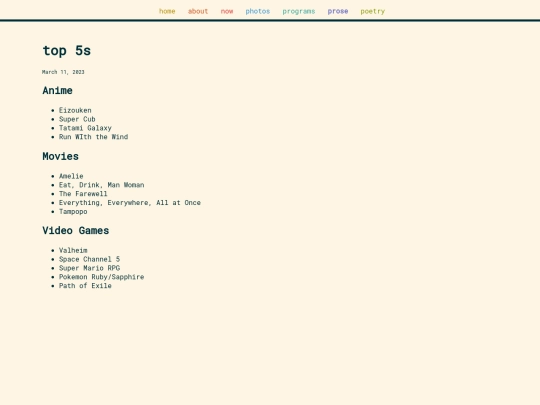The image size is (540, 405).
Task: Open the now page link
Action: [227, 11]
